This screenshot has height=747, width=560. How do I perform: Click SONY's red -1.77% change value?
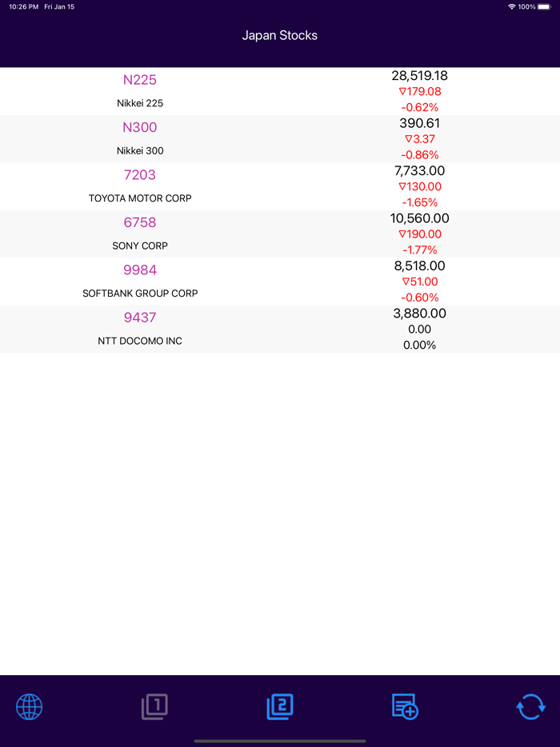(x=419, y=250)
